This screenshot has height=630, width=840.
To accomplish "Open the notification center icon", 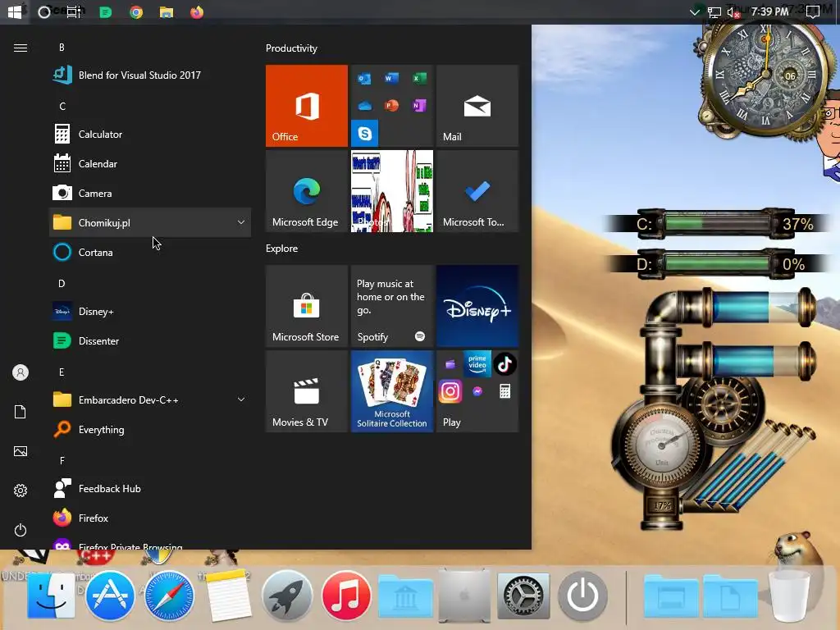I will pyautogui.click(x=813, y=12).
